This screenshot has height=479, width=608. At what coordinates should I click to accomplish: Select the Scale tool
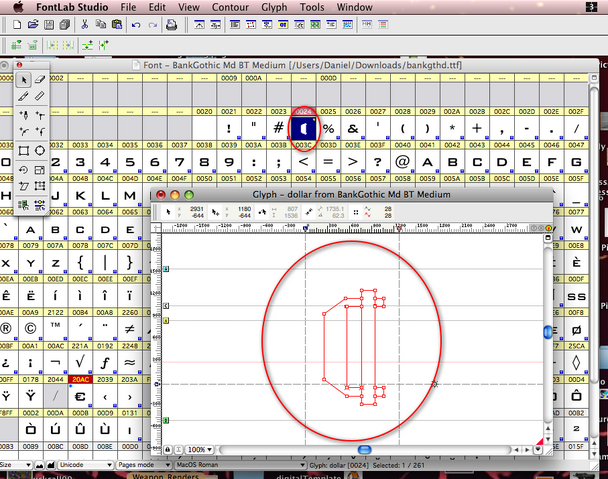40,170
